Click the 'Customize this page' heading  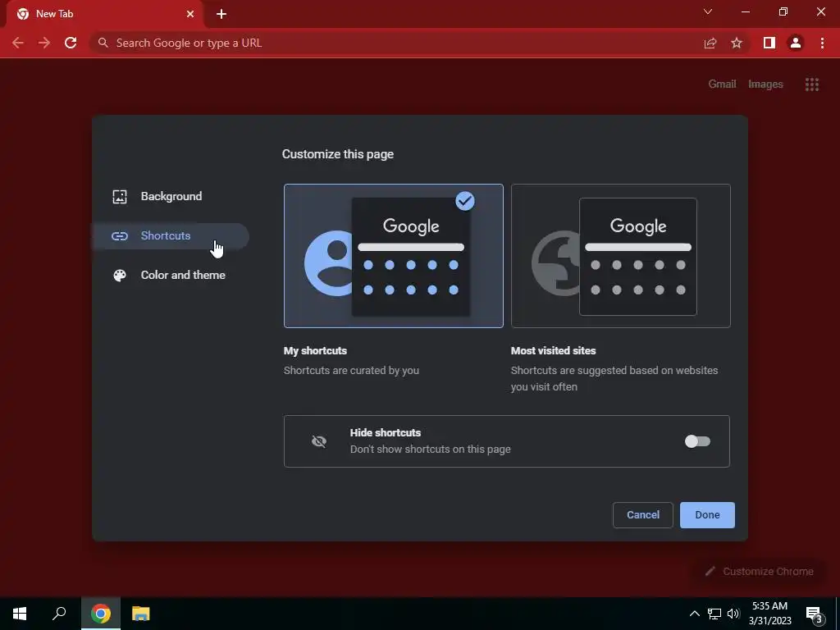[337, 154]
